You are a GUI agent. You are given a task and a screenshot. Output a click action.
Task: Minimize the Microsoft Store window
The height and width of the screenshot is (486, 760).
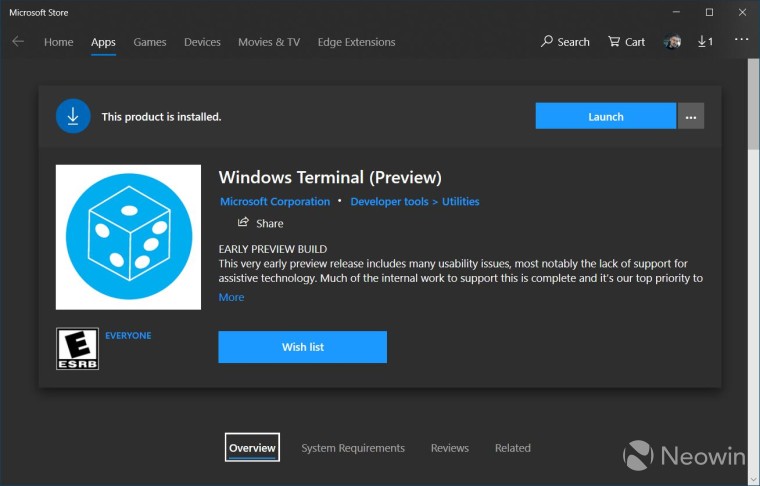[x=677, y=12]
